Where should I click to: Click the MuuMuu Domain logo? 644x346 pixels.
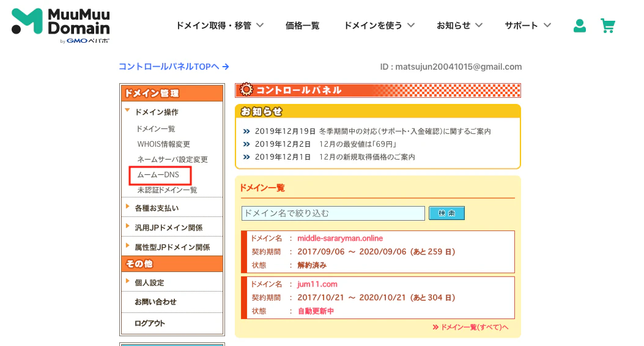click(x=61, y=26)
